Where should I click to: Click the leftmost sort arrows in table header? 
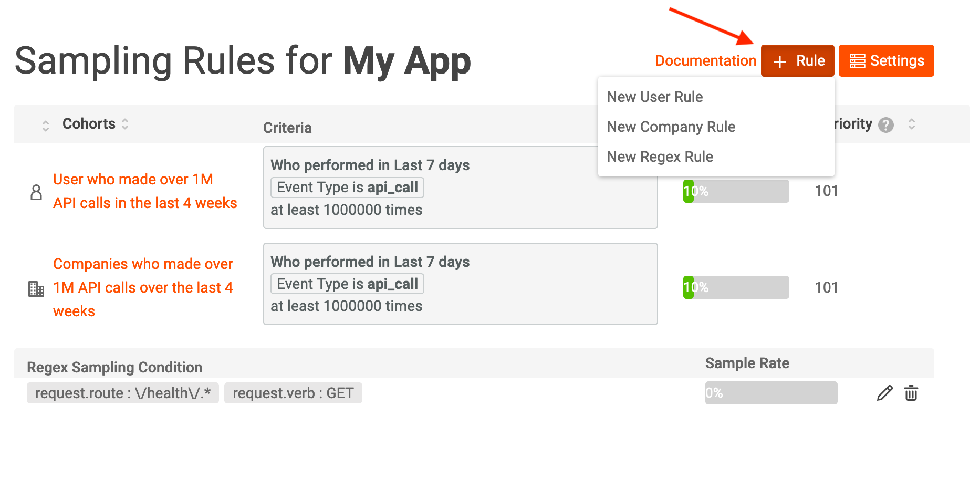tap(46, 126)
